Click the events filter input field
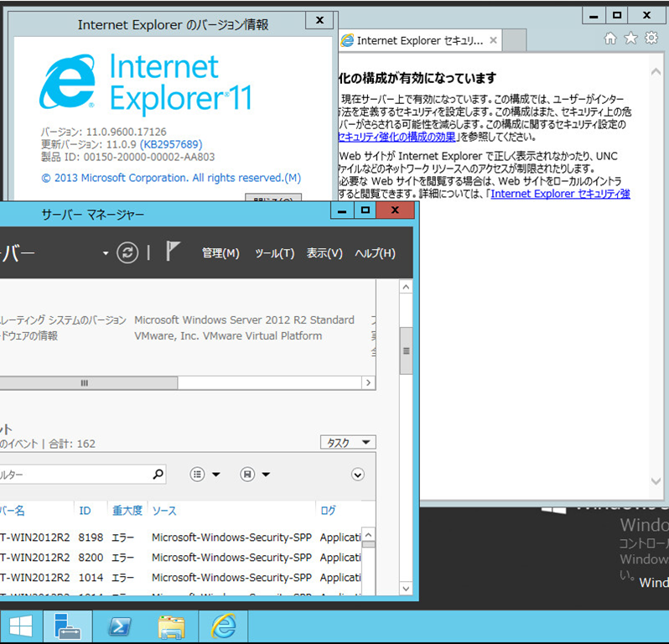 click(82, 474)
